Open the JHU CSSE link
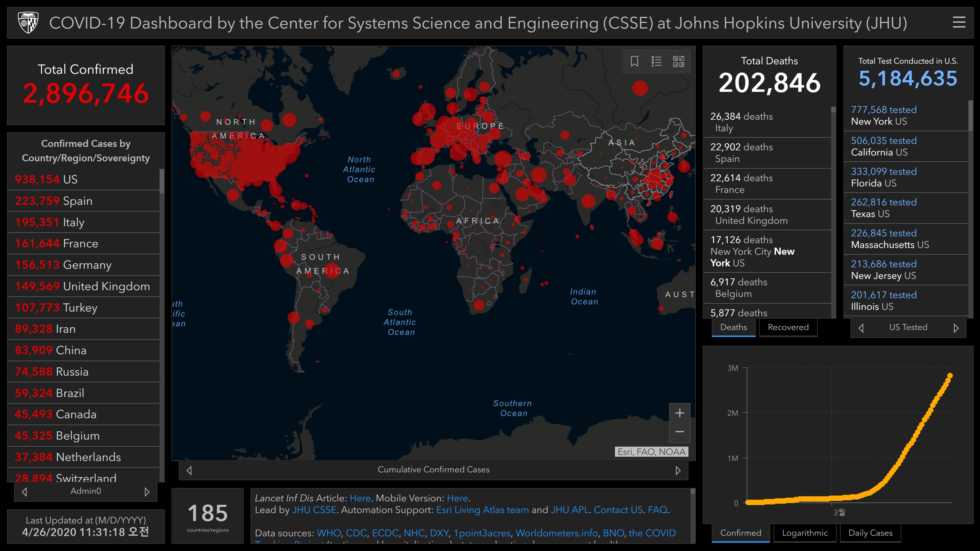This screenshot has width=980, height=551. tap(314, 510)
